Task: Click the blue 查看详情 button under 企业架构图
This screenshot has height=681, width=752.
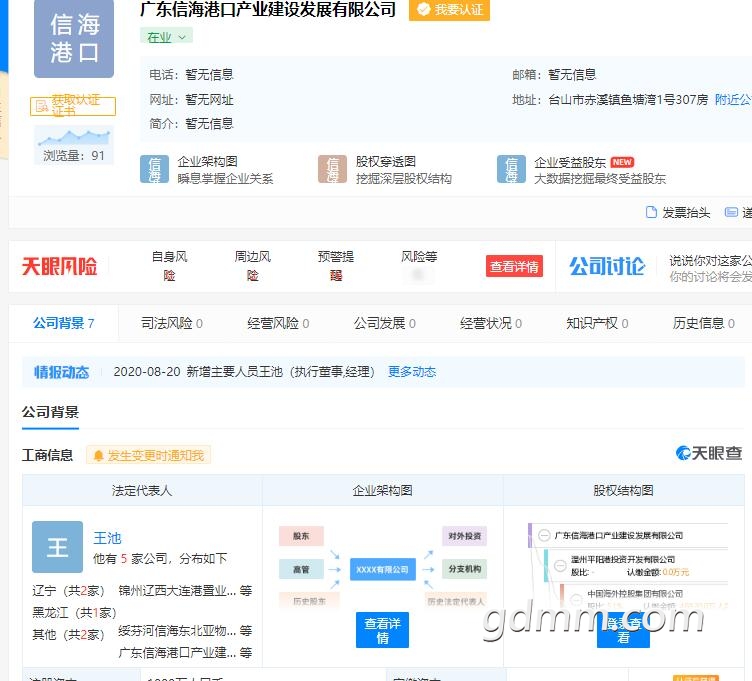Action: [x=382, y=630]
